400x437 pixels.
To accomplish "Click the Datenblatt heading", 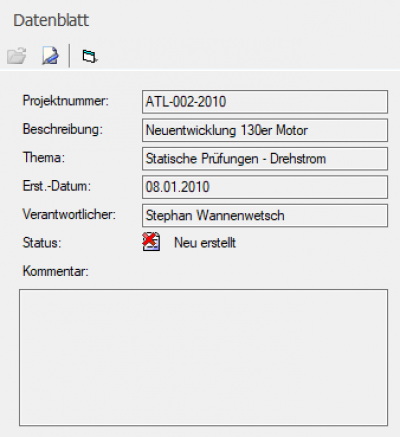I will [x=51, y=20].
